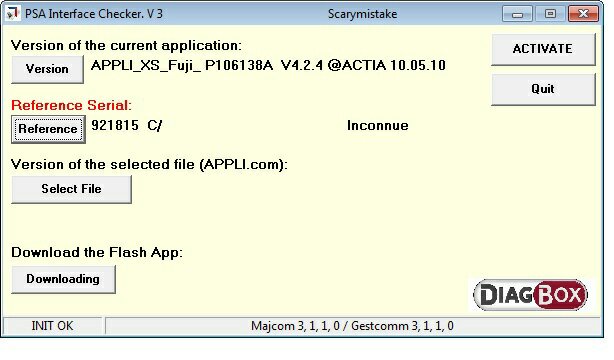Click the INIT OK status bar entry
The height and width of the screenshot is (360, 614).
52,326
